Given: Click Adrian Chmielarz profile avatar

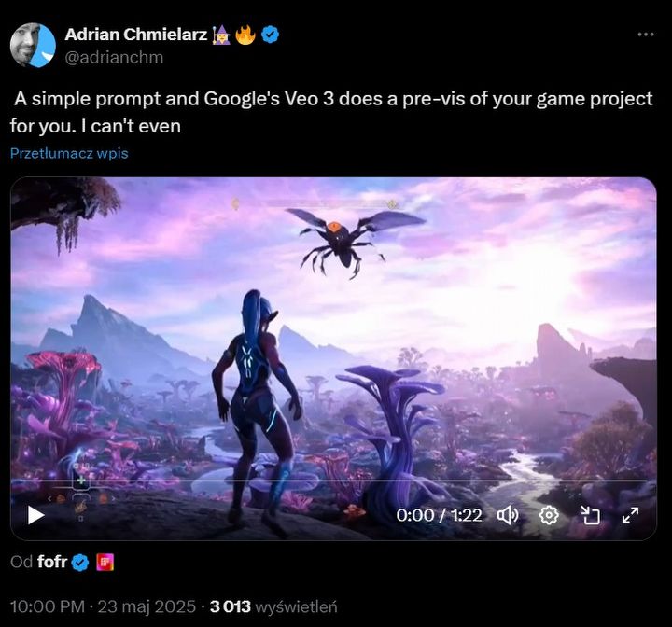Looking at the screenshot, I should point(33,45).
